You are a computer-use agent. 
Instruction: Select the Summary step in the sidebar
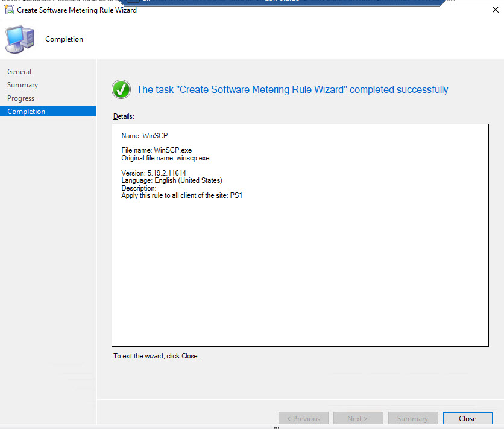pos(22,85)
